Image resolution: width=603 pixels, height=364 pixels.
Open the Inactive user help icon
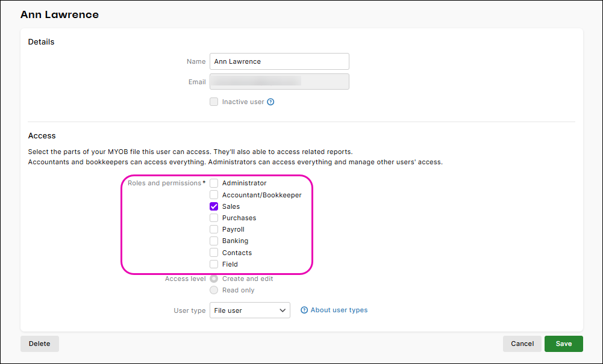[270, 102]
